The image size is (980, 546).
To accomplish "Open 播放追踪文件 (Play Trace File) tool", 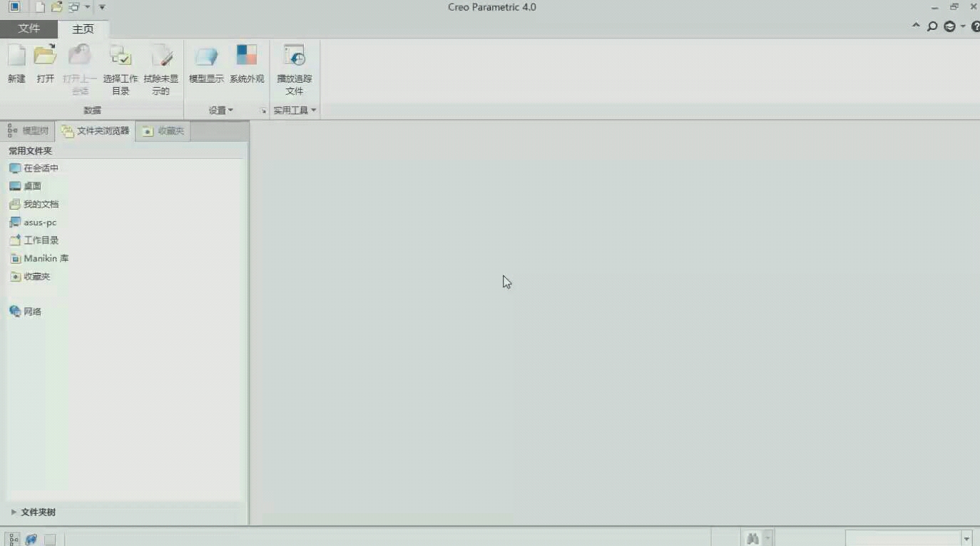I will [x=294, y=56].
